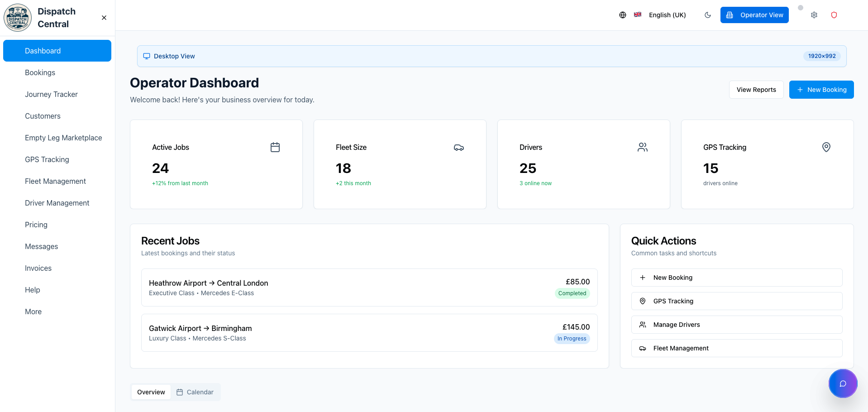The image size is (868, 412).
Task: Click the car icon in Fleet Size
Action: coord(459,148)
